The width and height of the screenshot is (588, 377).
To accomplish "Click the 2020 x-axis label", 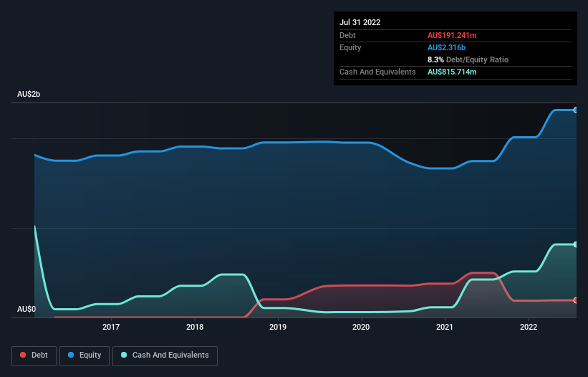I will pos(361,327).
